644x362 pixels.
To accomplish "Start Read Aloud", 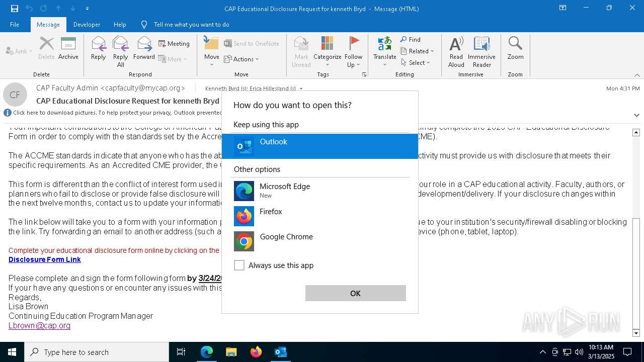I will (x=456, y=51).
